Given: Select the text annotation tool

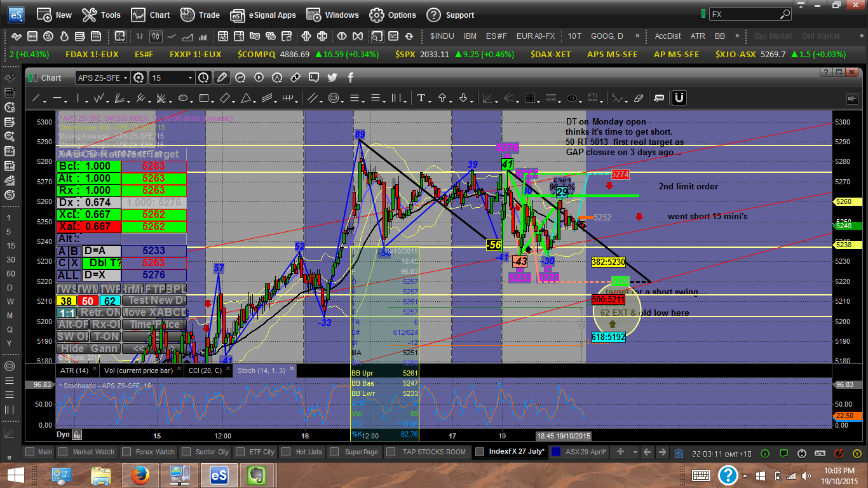Looking at the screenshot, I should [x=421, y=98].
